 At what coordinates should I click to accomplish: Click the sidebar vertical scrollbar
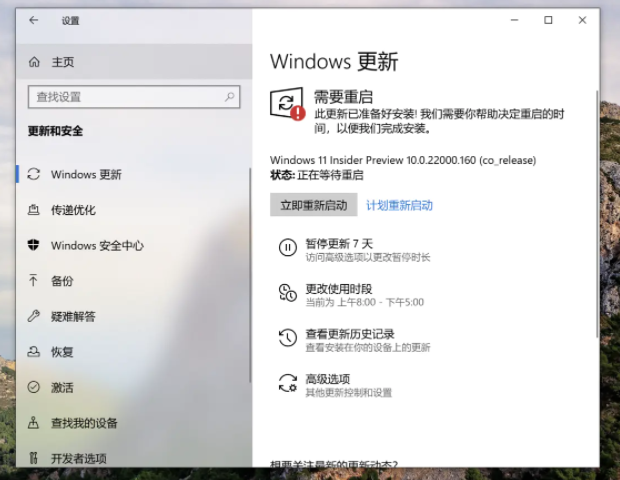(x=250, y=275)
